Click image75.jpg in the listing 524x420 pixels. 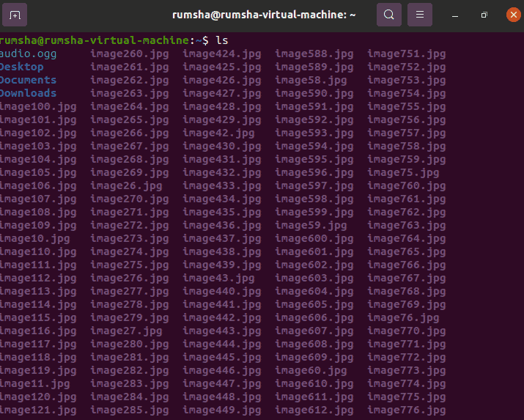coord(403,173)
